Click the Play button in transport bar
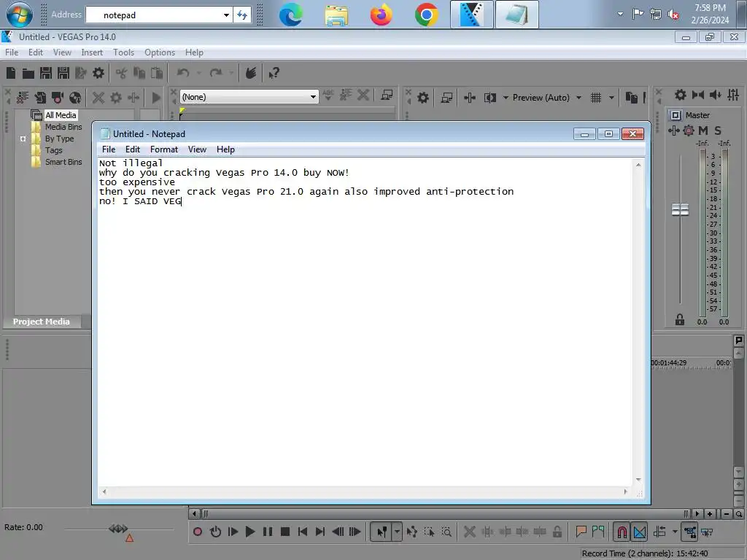The height and width of the screenshot is (560, 747). click(250, 532)
